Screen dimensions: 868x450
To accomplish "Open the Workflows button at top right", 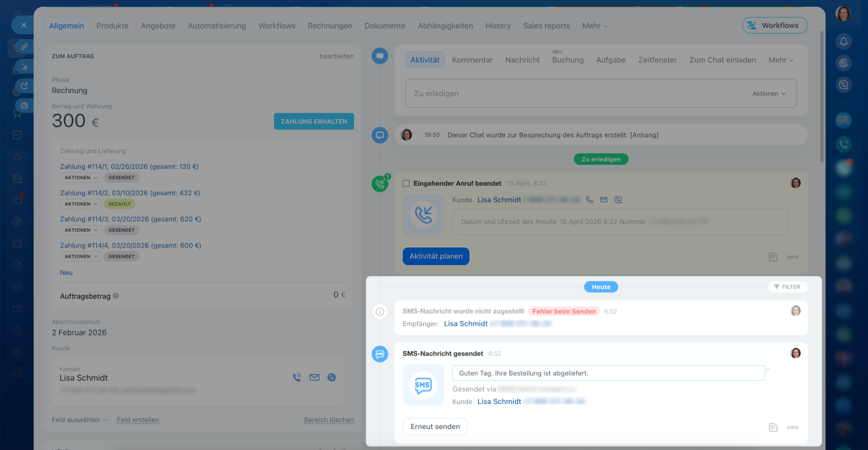I will click(775, 26).
